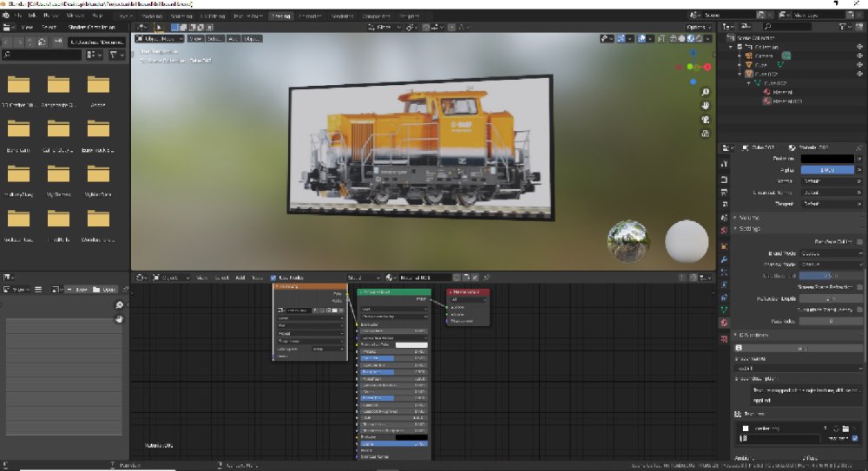Expand the Volume panel in material properties
The image size is (868, 471).
(x=750, y=217)
